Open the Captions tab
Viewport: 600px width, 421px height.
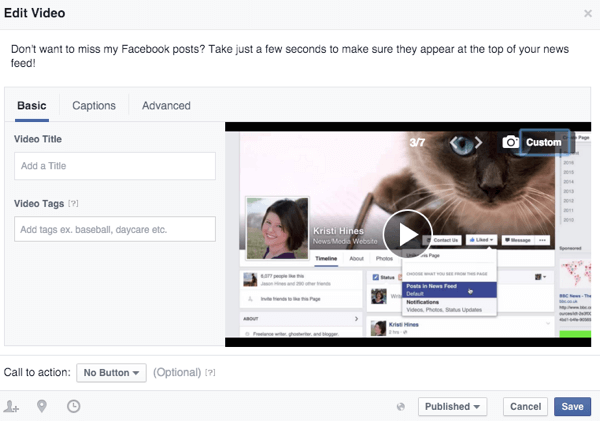click(94, 106)
